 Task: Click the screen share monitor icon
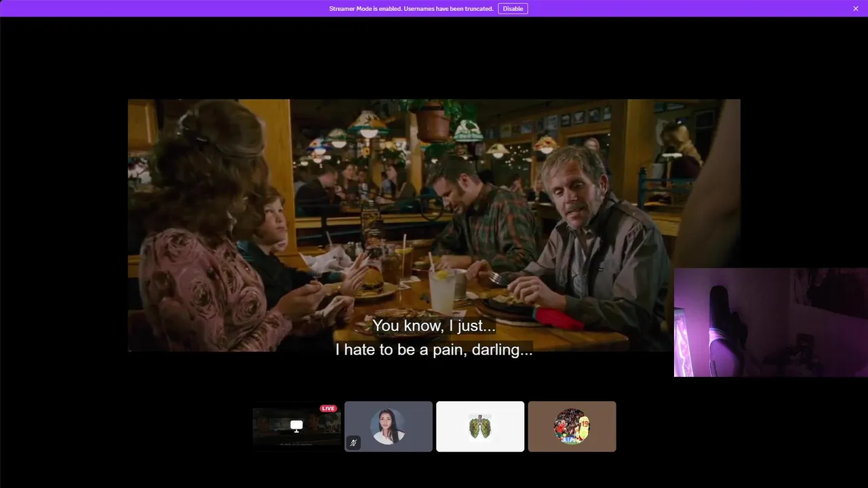[x=296, y=426]
